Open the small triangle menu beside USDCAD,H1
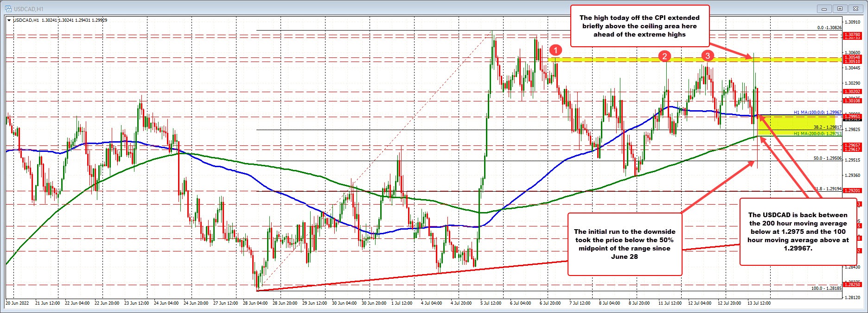The height and width of the screenshot is (313, 868). pyautogui.click(x=9, y=20)
